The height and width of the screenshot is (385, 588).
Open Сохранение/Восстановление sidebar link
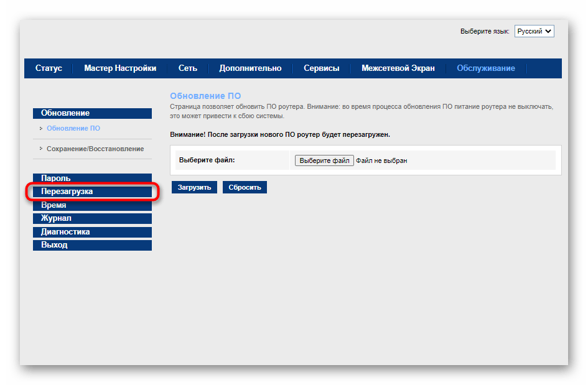[x=95, y=149]
